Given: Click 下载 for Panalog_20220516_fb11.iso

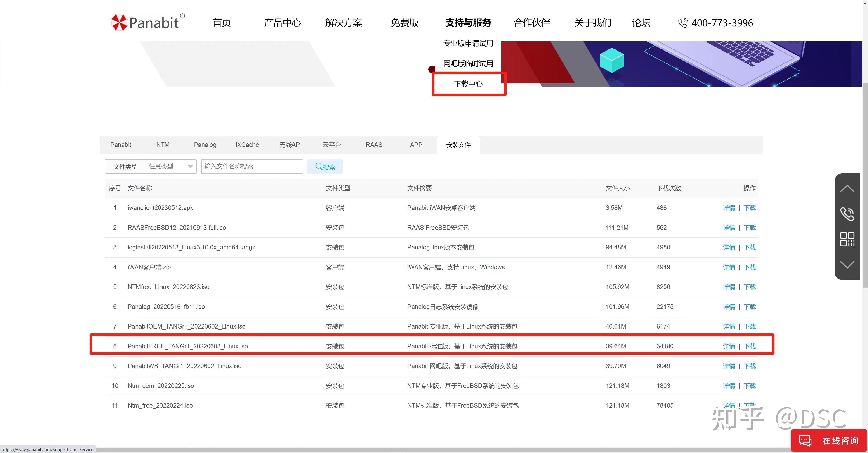Looking at the screenshot, I should pyautogui.click(x=749, y=307).
